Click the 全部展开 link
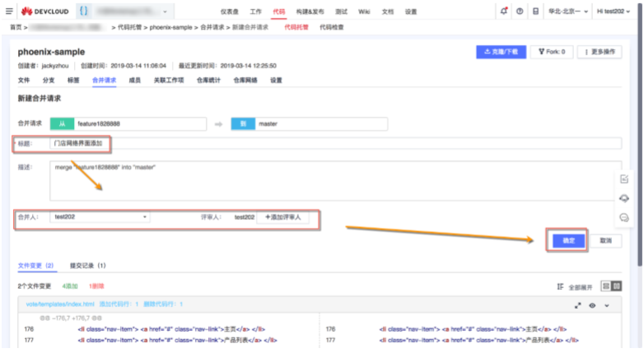The width and height of the screenshot is (644, 353). pos(581,287)
